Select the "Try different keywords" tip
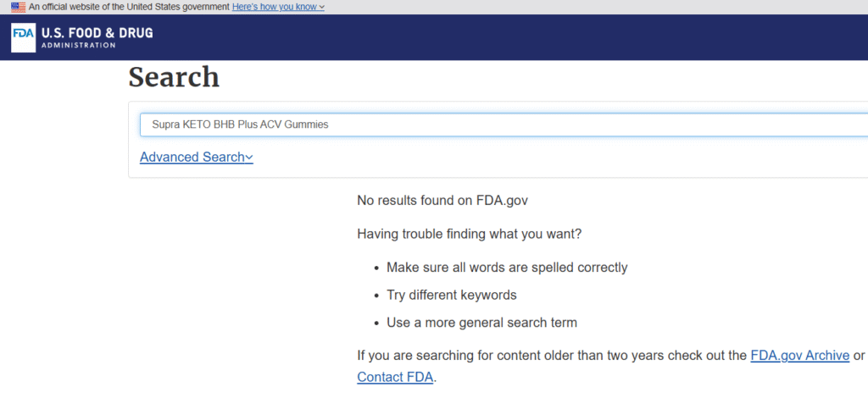 coord(451,296)
